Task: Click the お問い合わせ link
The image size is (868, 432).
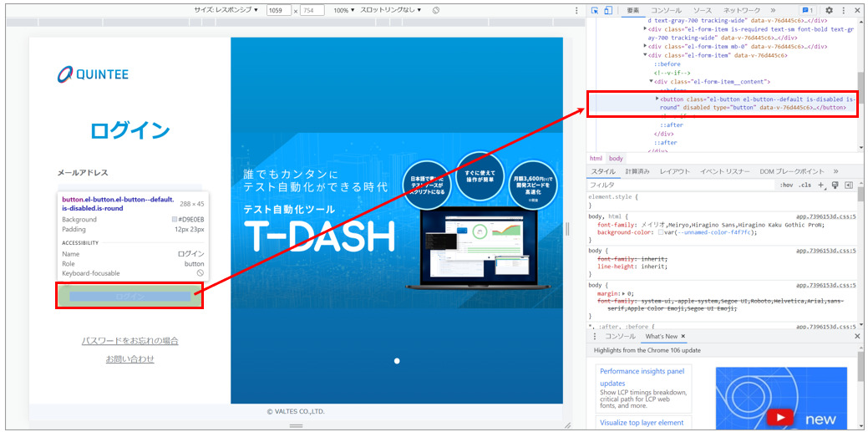Action: (129, 359)
